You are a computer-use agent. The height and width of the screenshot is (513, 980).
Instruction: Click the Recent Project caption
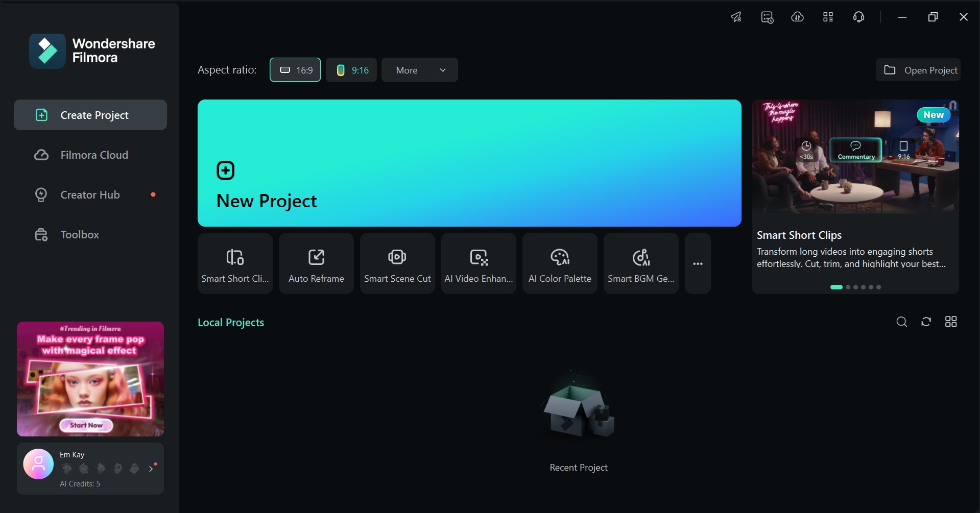click(x=579, y=468)
